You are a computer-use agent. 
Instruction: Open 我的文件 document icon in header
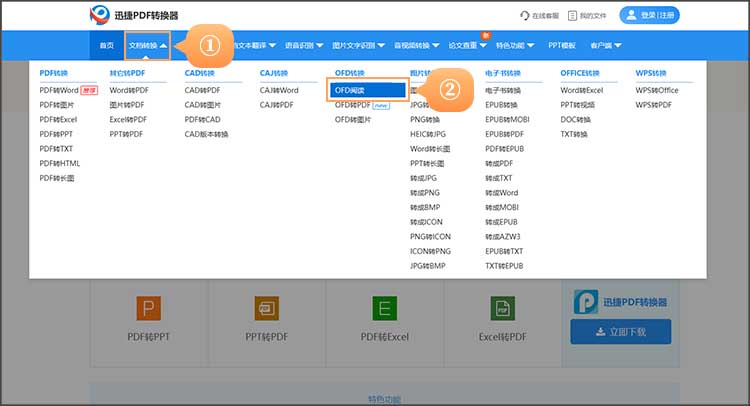[572, 16]
